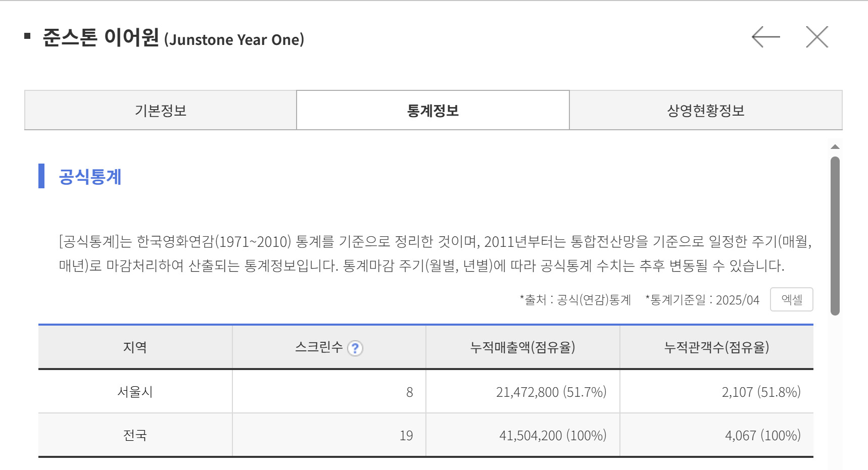
Task: Select the 통계정보 tab
Action: (x=433, y=111)
